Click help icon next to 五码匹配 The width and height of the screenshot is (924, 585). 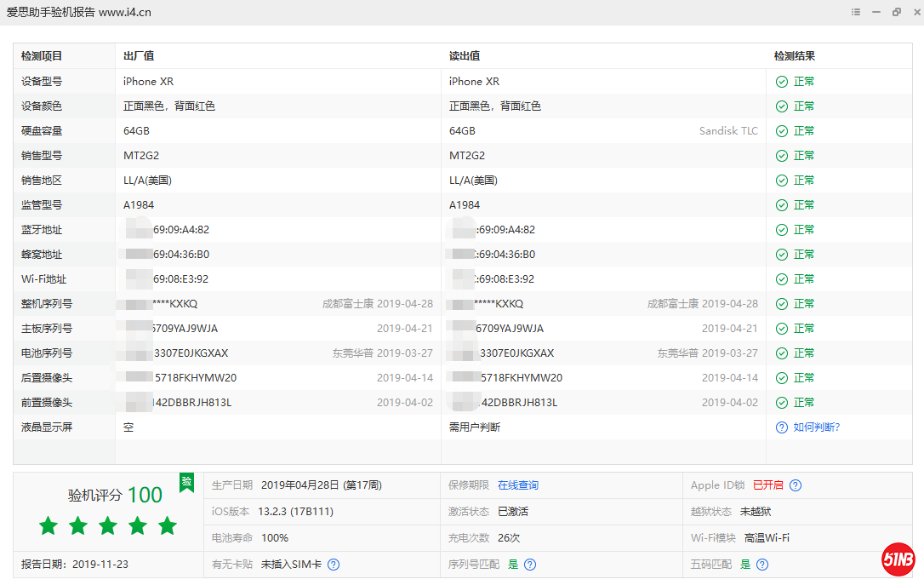click(x=762, y=565)
